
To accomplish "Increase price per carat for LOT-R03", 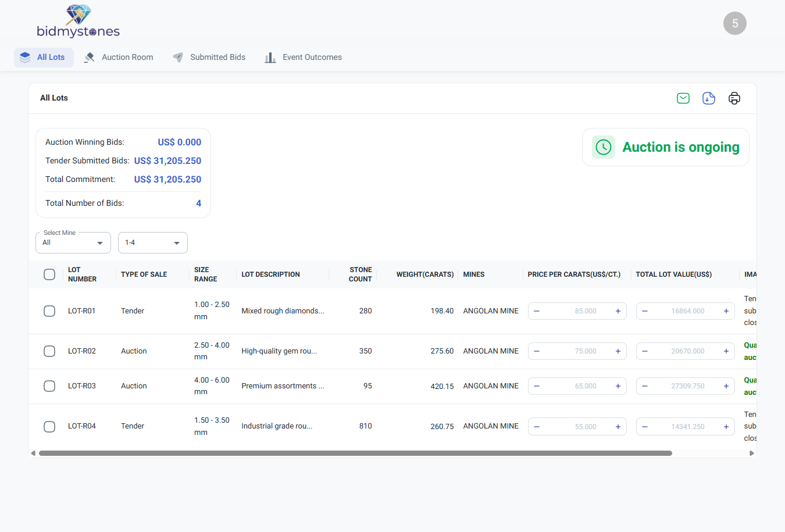I will (x=618, y=386).
